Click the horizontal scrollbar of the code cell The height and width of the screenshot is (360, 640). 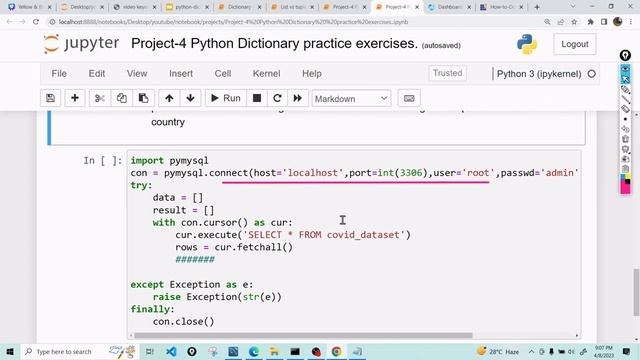point(303,336)
